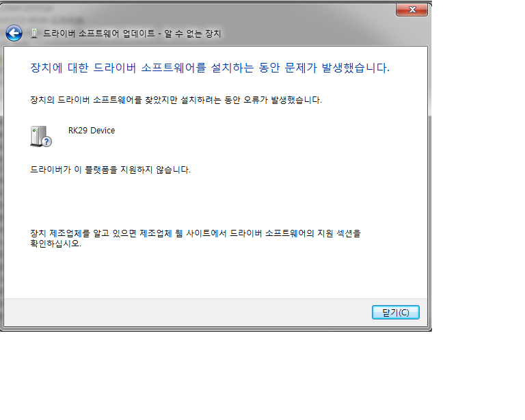
Task: Click the 닫기(C) close button
Action: point(395,312)
